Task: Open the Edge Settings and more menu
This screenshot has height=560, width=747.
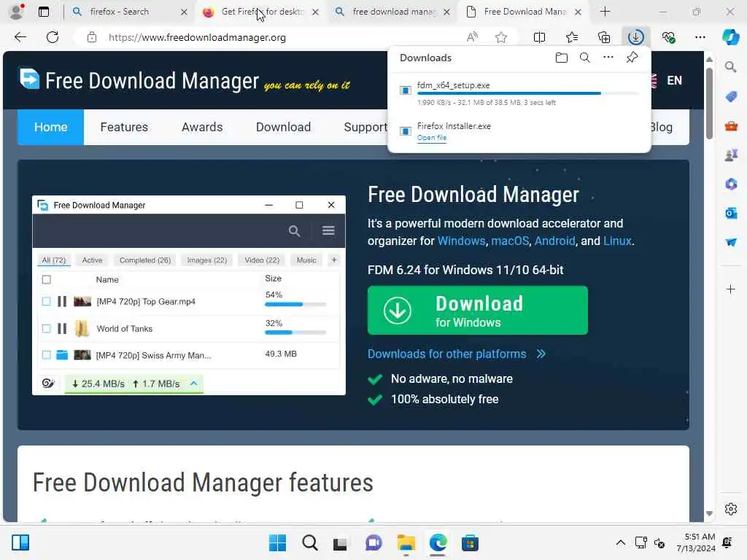Action: (700, 37)
